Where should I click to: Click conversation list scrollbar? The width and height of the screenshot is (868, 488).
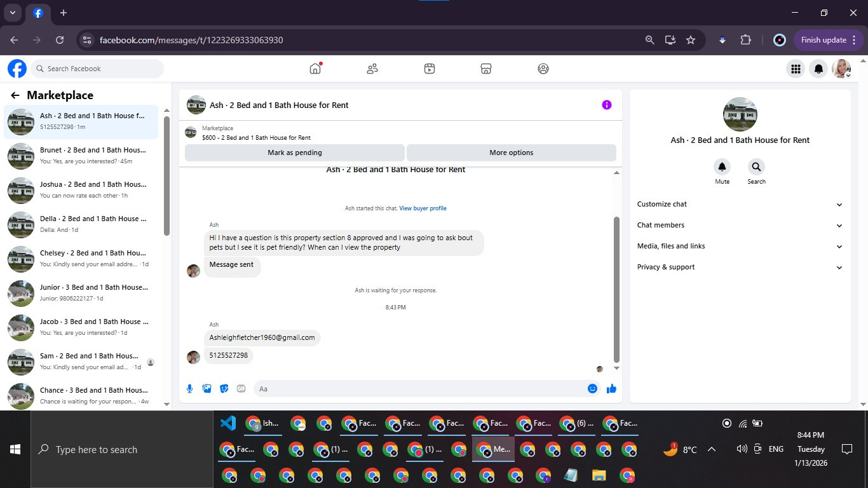point(166,175)
